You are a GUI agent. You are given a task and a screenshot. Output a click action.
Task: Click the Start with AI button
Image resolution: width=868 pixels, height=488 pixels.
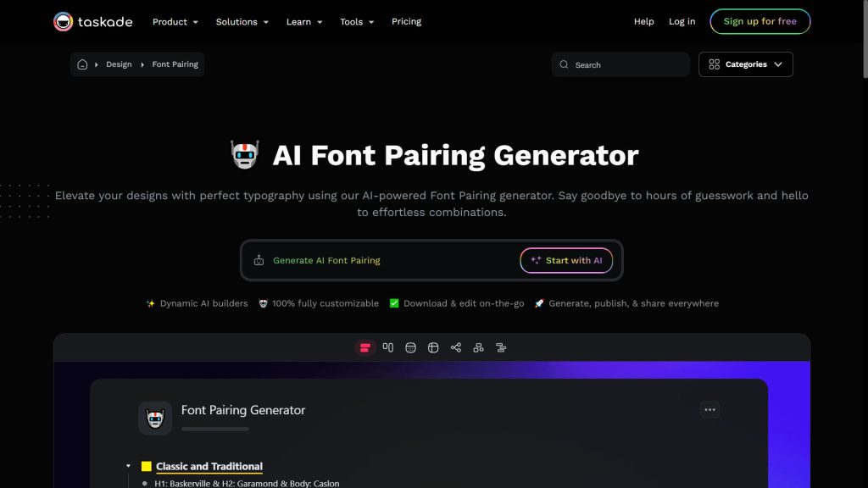(x=566, y=260)
